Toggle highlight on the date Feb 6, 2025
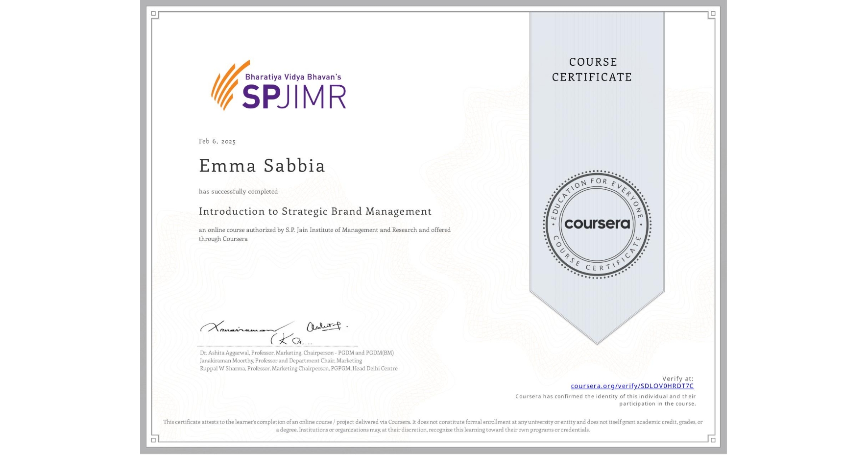The width and height of the screenshot is (868, 455). point(217,141)
